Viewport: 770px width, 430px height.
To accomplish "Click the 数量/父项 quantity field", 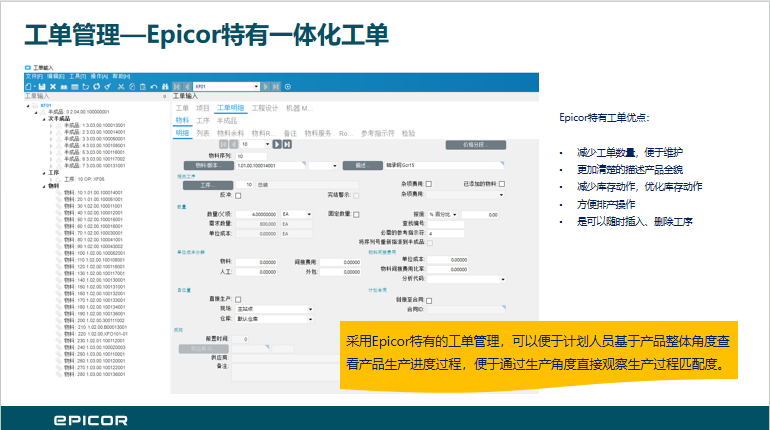I will pos(257,215).
